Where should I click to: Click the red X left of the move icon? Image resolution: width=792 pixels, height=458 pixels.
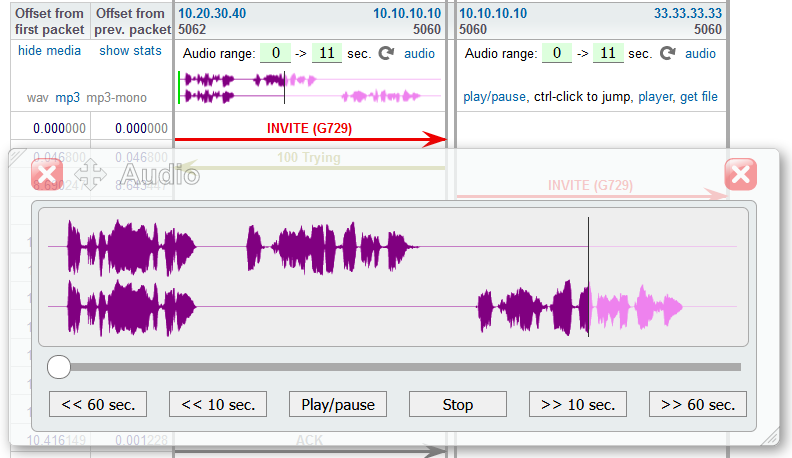pos(48,175)
